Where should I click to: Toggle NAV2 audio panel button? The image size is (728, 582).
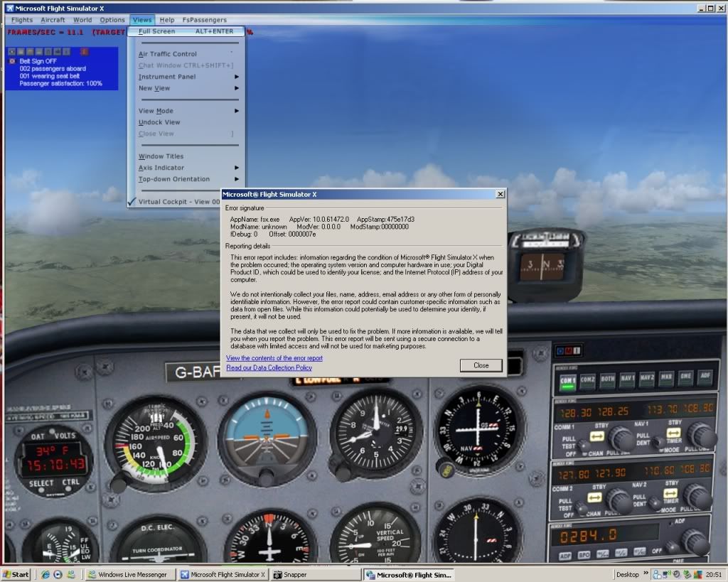[x=647, y=378]
